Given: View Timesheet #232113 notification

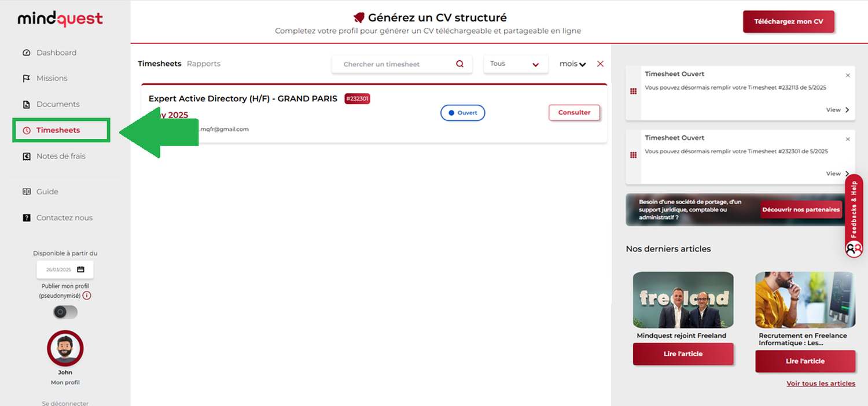Looking at the screenshot, I should 837,110.
